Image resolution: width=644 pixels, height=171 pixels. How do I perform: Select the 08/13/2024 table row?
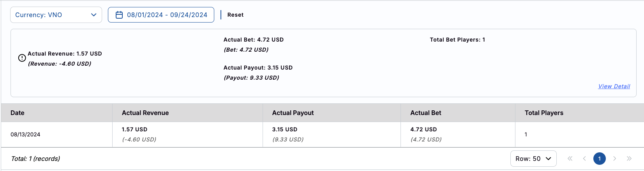click(25, 134)
